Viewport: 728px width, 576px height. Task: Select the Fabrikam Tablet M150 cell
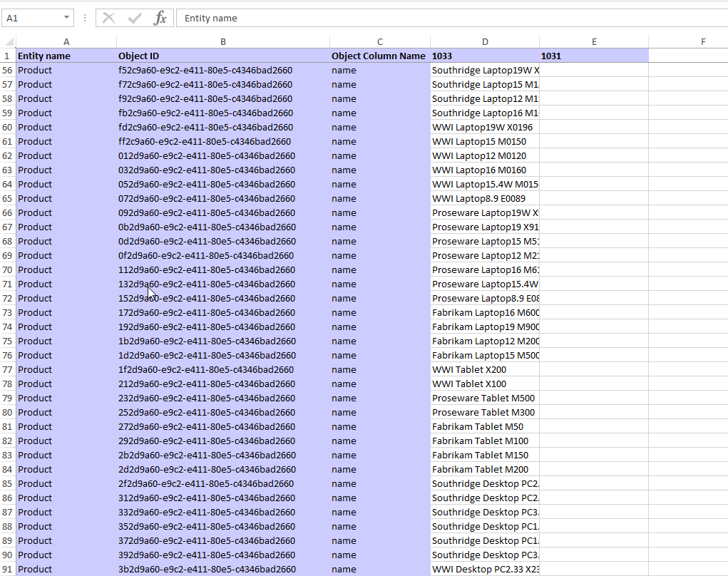[x=485, y=456]
